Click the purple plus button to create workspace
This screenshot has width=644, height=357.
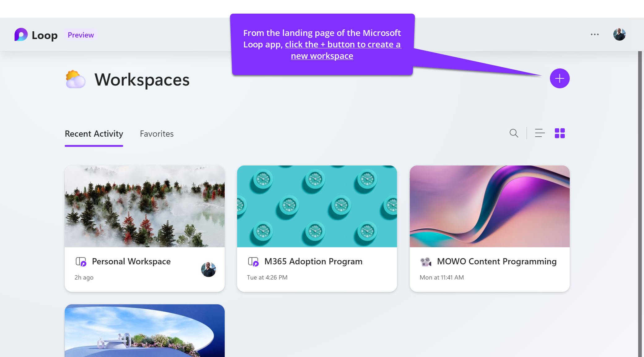click(560, 79)
